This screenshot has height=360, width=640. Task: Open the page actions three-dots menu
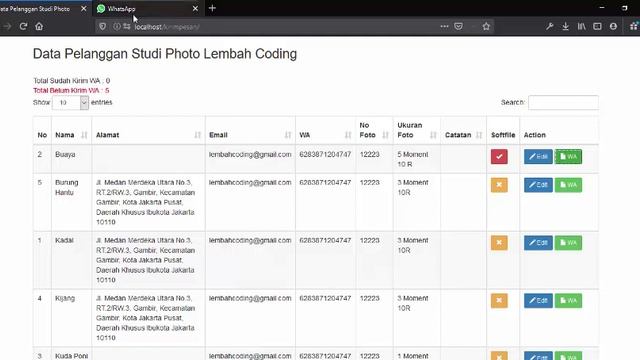[444, 27]
